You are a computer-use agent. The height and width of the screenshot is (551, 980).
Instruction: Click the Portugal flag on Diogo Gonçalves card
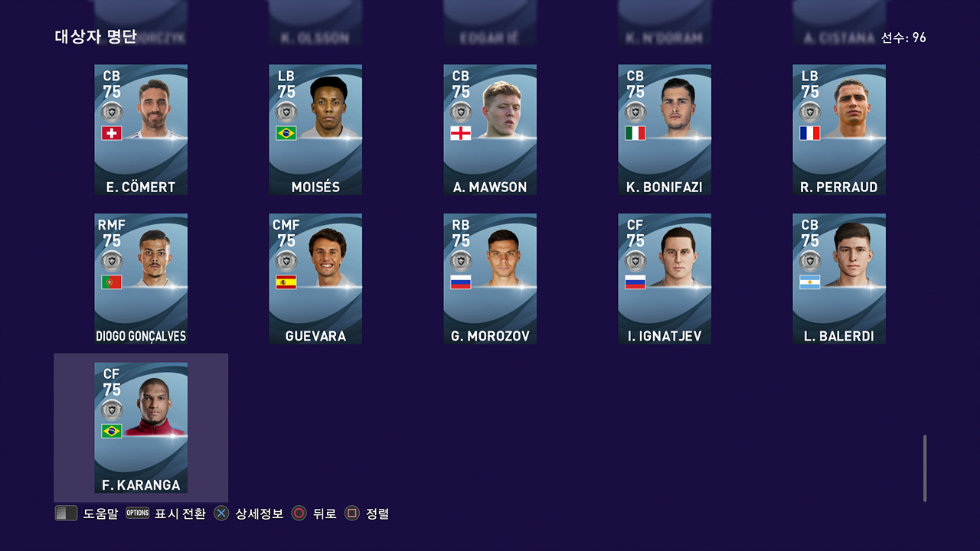click(112, 282)
